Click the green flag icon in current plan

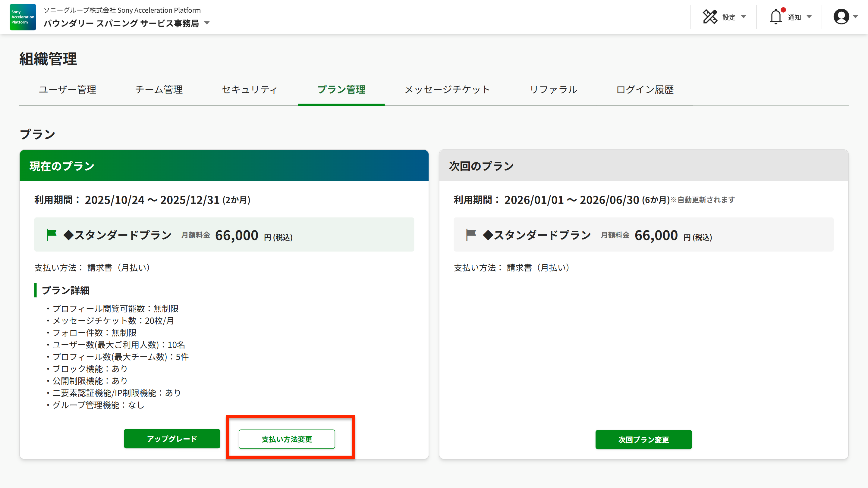click(x=51, y=235)
